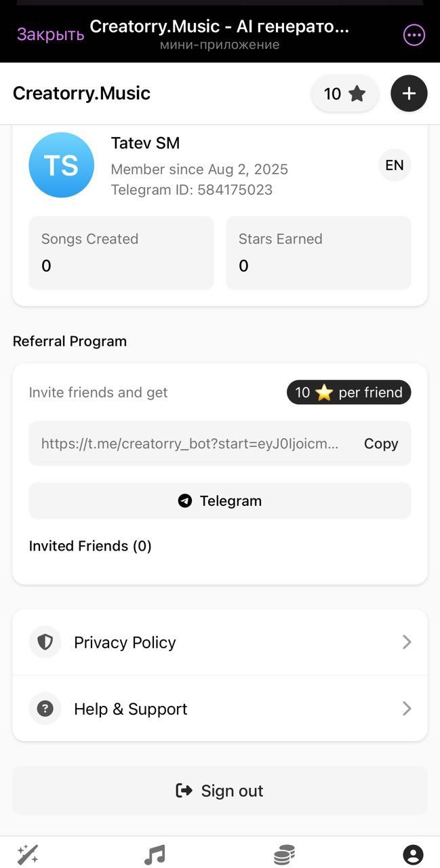Share referral via the Telegram button

pyautogui.click(x=220, y=500)
